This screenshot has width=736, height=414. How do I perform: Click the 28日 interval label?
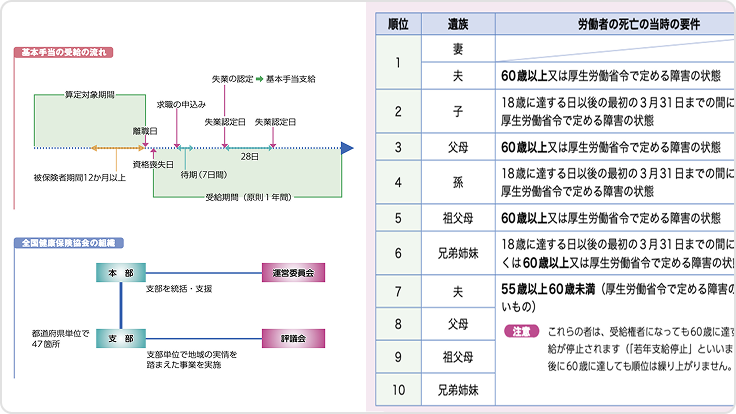(x=249, y=157)
